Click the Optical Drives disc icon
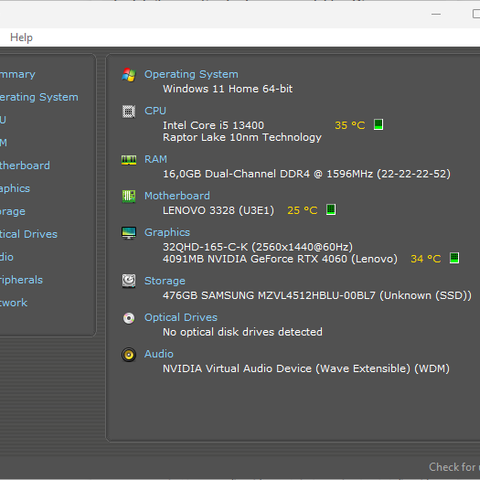 [129, 318]
